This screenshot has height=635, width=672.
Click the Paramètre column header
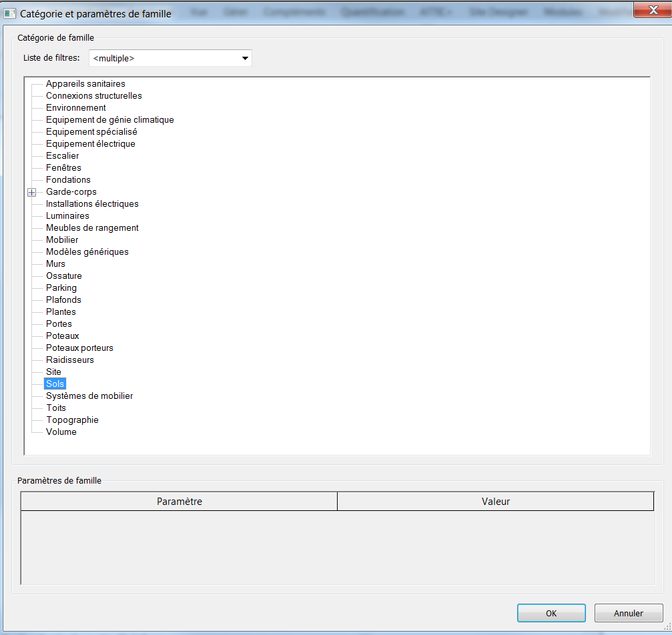179,502
